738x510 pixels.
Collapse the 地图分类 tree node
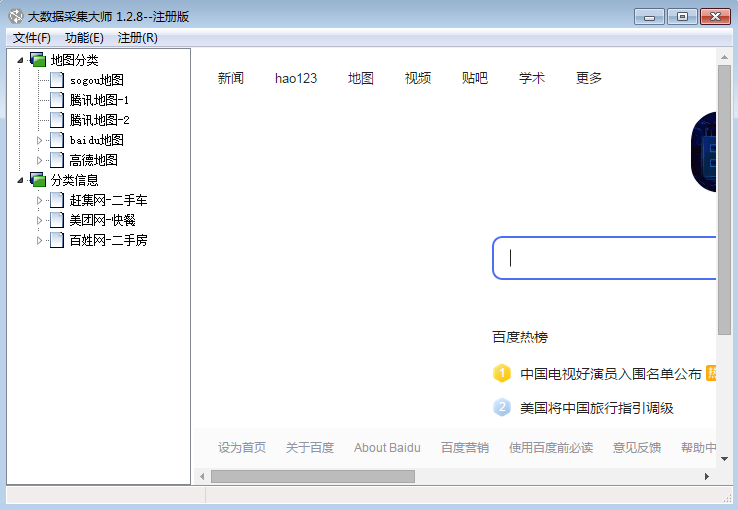click(20, 60)
